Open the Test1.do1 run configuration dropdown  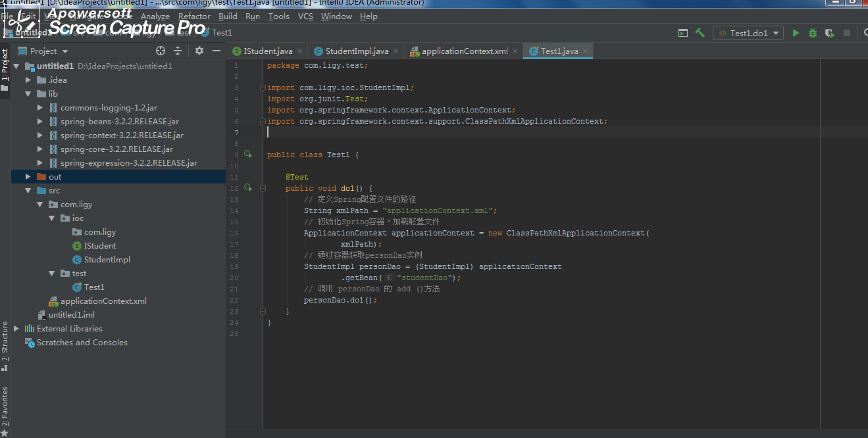(x=748, y=33)
